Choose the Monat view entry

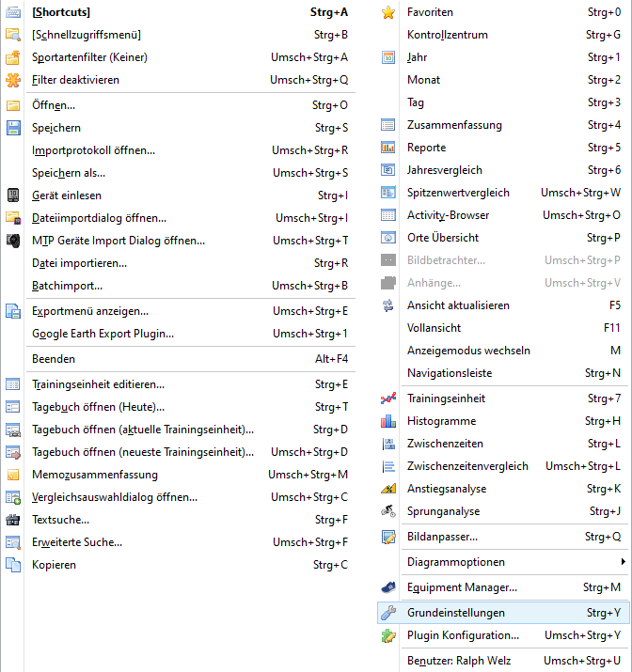coord(503,80)
